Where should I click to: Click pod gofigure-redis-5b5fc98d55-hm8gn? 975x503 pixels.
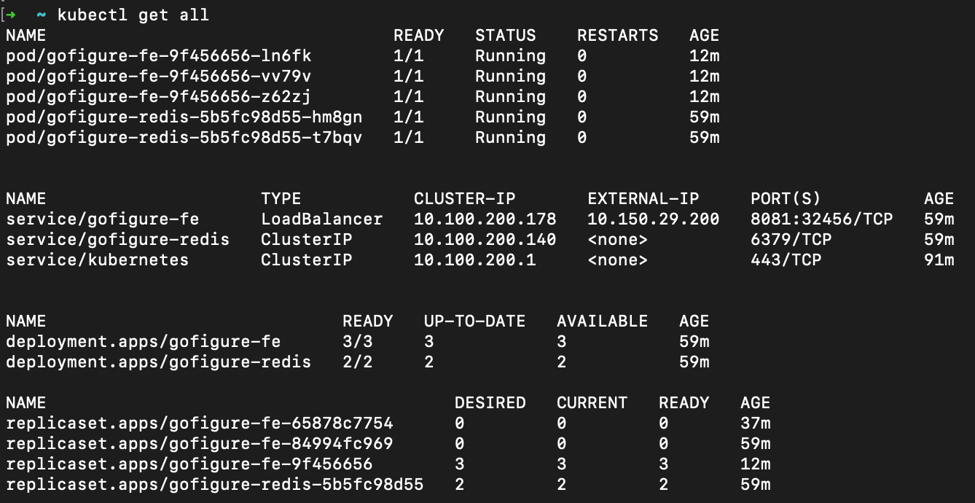(184, 117)
